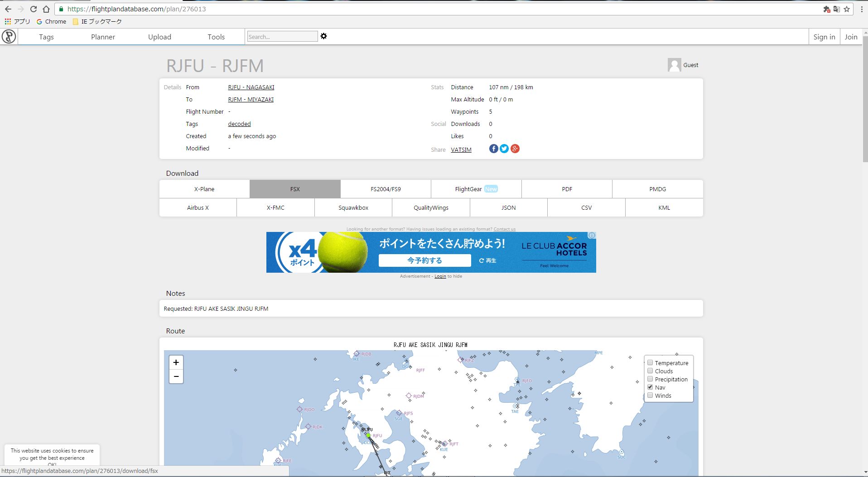Click the browser forward arrow
Screen dimensions: 868x477
(21, 9)
